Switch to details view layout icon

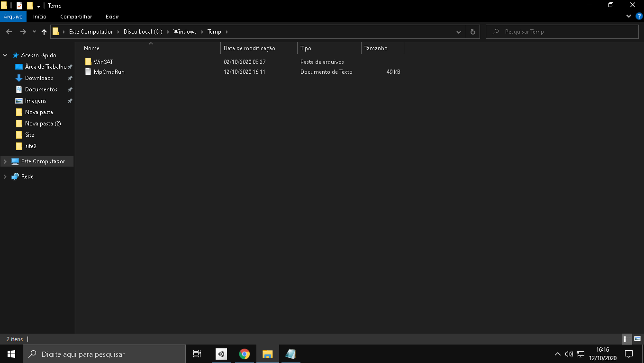pos(626,339)
